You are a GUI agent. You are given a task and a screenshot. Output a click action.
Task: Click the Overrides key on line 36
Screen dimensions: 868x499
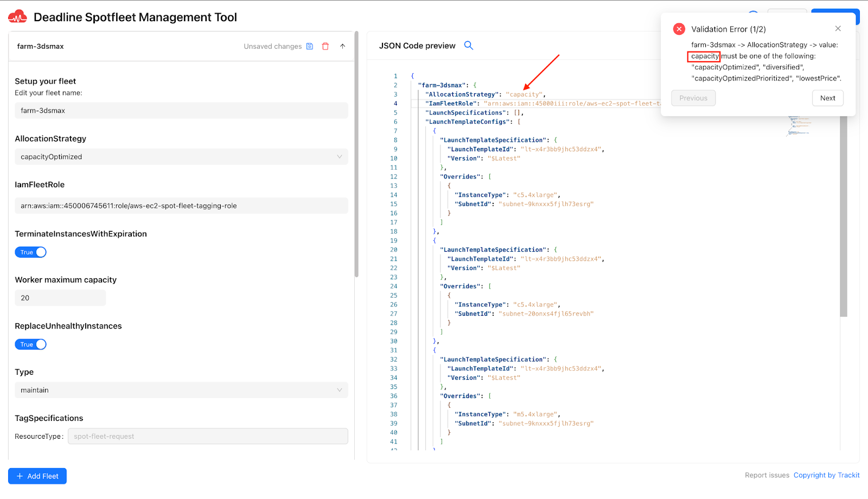click(460, 396)
